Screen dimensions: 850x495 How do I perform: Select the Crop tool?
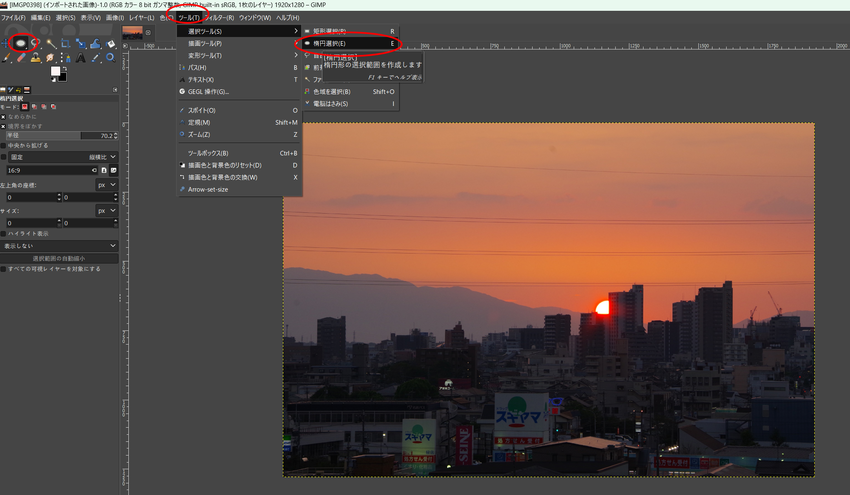66,43
